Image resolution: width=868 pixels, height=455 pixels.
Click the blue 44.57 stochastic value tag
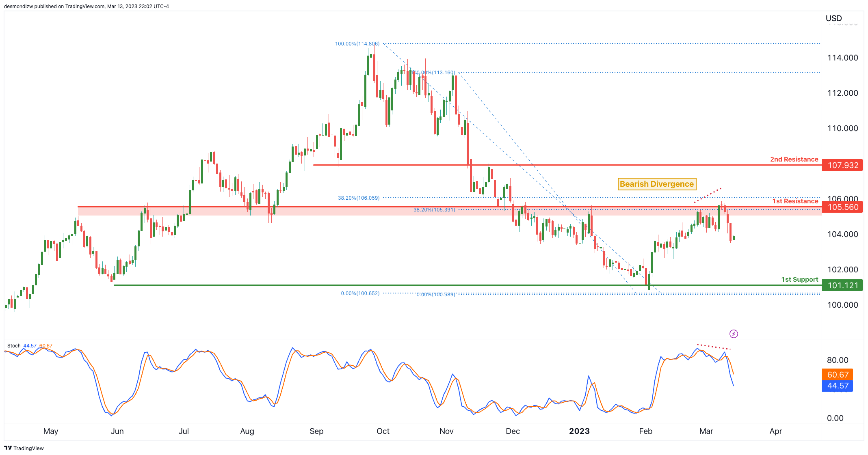point(838,386)
